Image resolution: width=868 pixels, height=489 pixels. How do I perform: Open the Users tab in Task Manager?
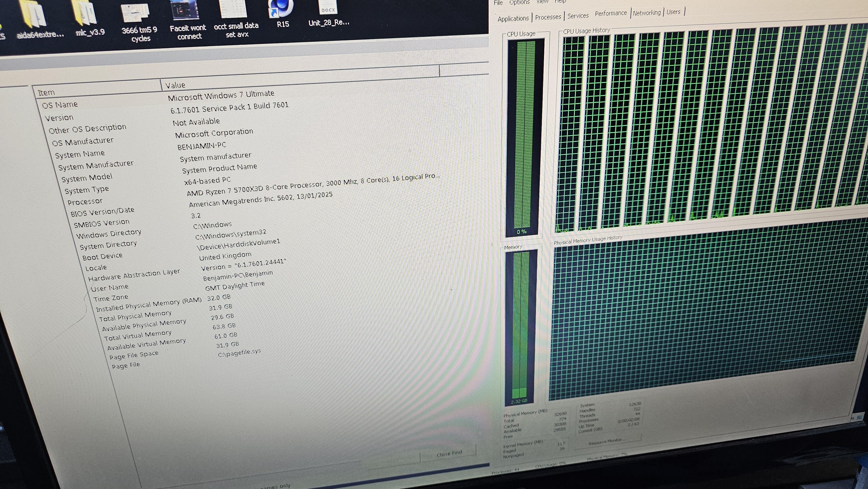click(673, 12)
